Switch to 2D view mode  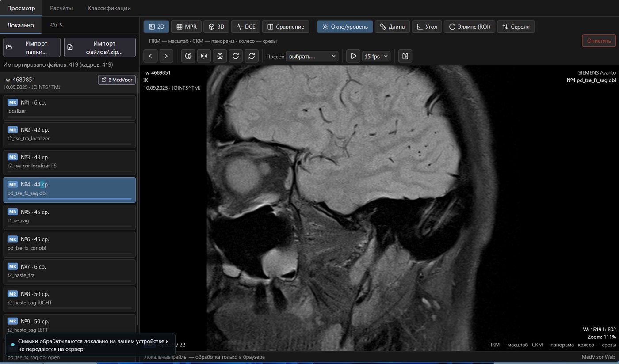[156, 27]
